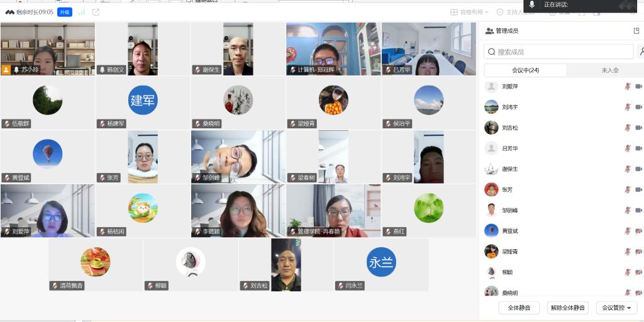Click the 全体静音 button
This screenshot has height=322, width=644.
[x=519, y=308]
